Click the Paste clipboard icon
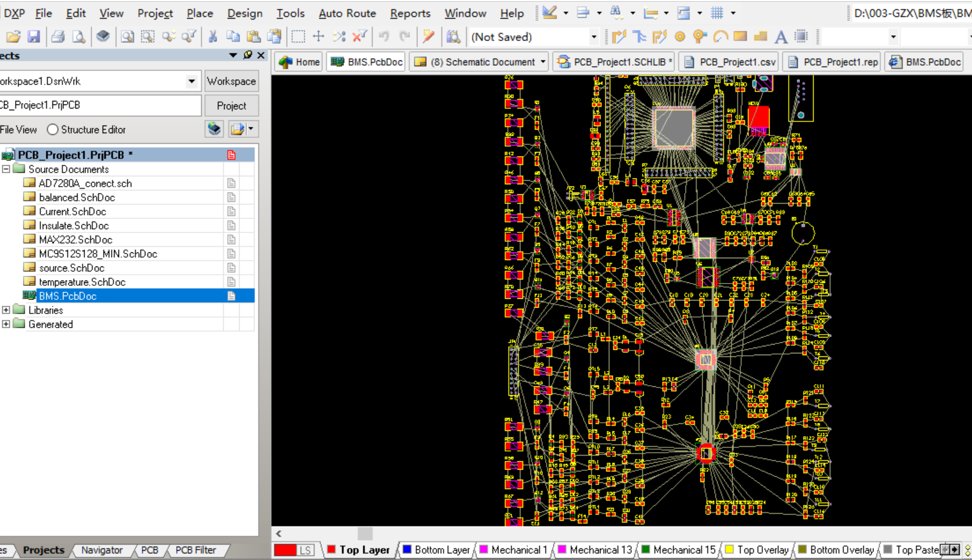The height and width of the screenshot is (560, 972). (x=254, y=37)
